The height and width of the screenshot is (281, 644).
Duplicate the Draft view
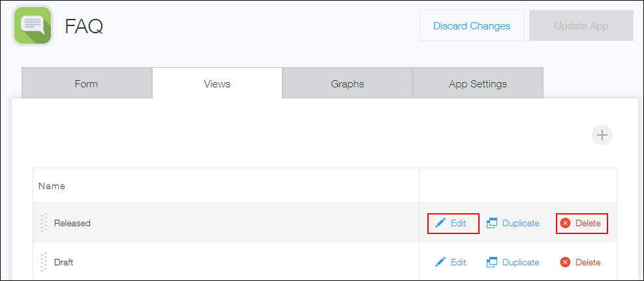click(x=513, y=262)
